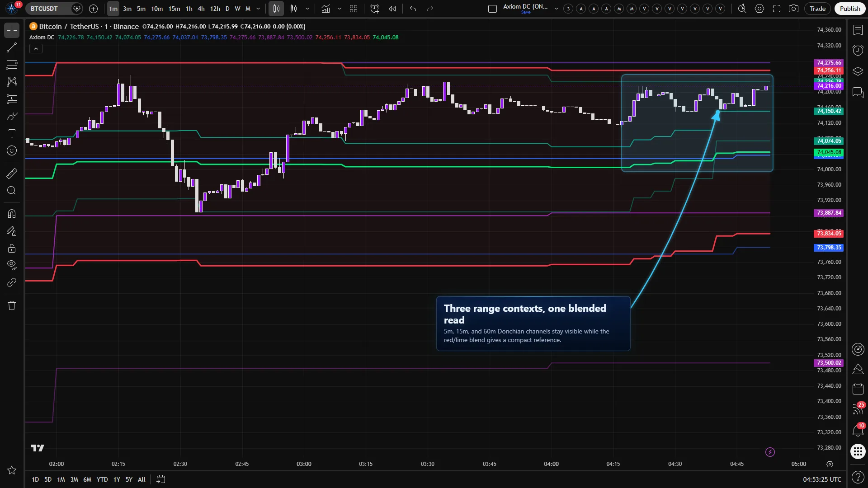Screen dimensions: 868x488
Task: Collapse the indicator legend chevron
Action: (x=36, y=49)
